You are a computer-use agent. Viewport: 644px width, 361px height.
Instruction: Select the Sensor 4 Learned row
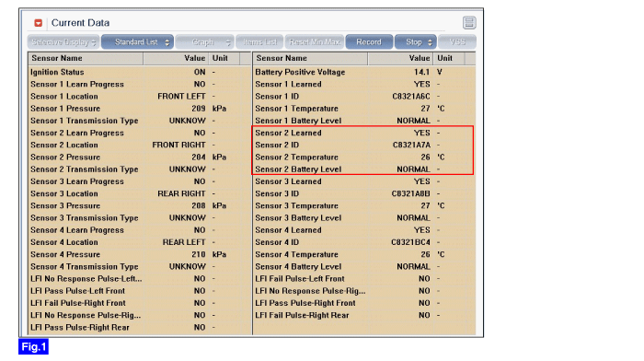pyautogui.click(x=364, y=230)
